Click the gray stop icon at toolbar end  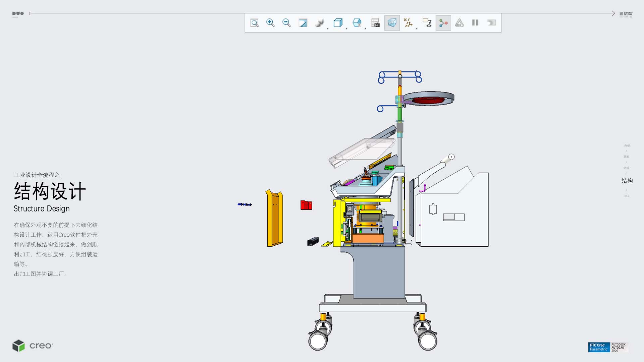[x=491, y=23]
